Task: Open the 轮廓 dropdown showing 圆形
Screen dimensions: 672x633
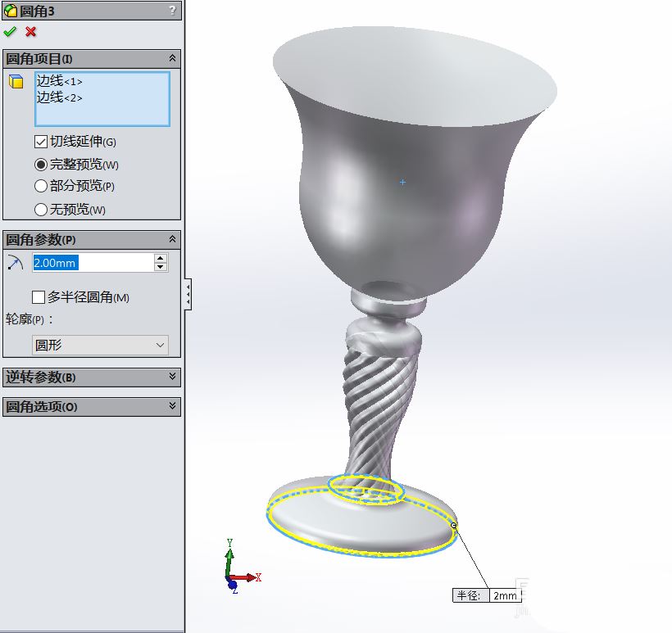Action: pos(100,346)
